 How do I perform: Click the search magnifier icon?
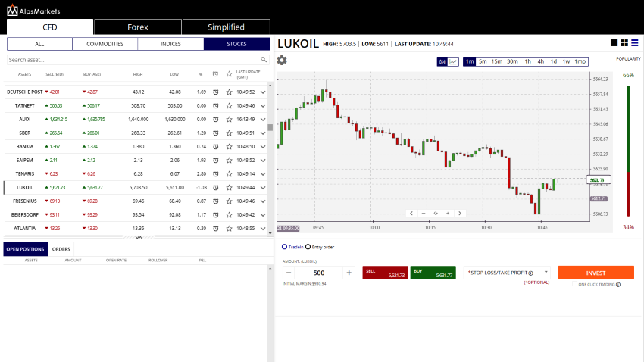tap(264, 60)
